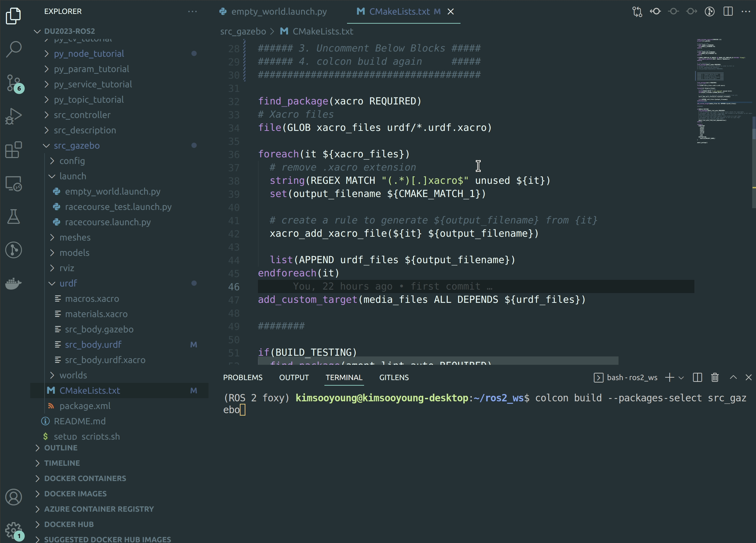
Task: Open the Docker view in activity bar
Action: (14, 283)
